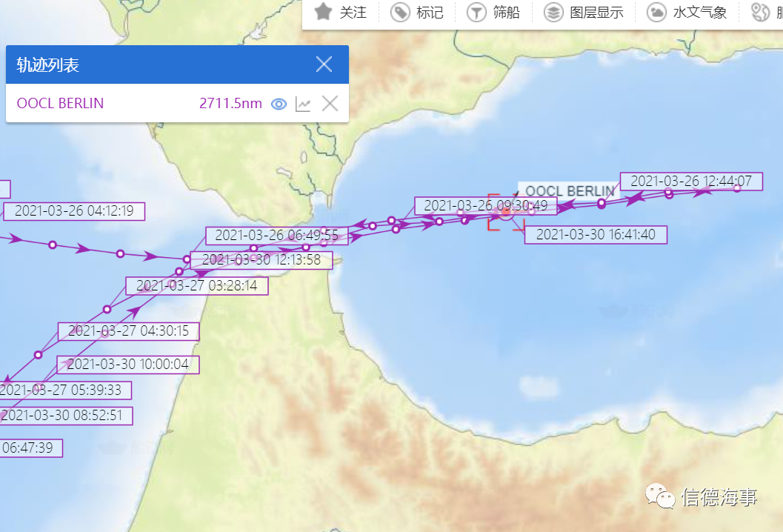Click the globe icon at toolbar edge
Image resolution: width=783 pixels, height=532 pixels.
(x=761, y=12)
